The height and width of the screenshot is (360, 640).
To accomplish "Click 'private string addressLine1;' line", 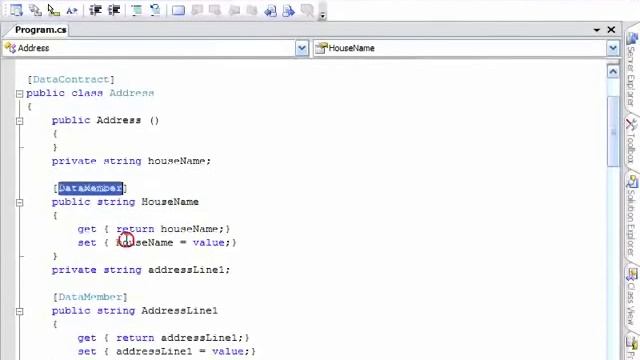I will pos(141,270).
